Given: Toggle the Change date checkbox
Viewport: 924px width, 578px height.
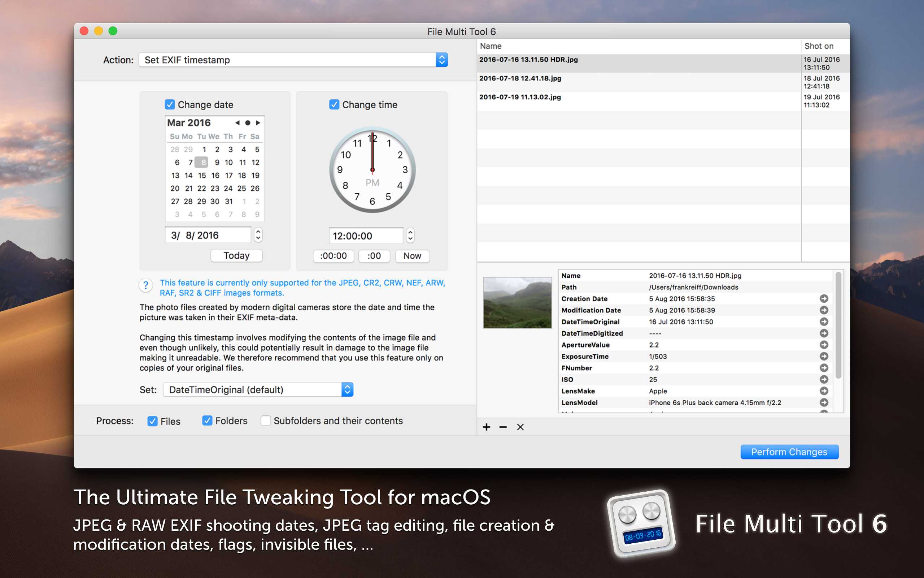Looking at the screenshot, I should pyautogui.click(x=170, y=104).
